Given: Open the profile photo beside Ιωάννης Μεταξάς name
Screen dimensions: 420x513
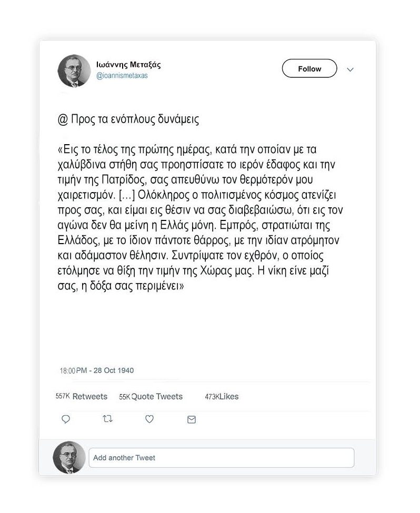Looking at the screenshot, I should click(74, 71).
